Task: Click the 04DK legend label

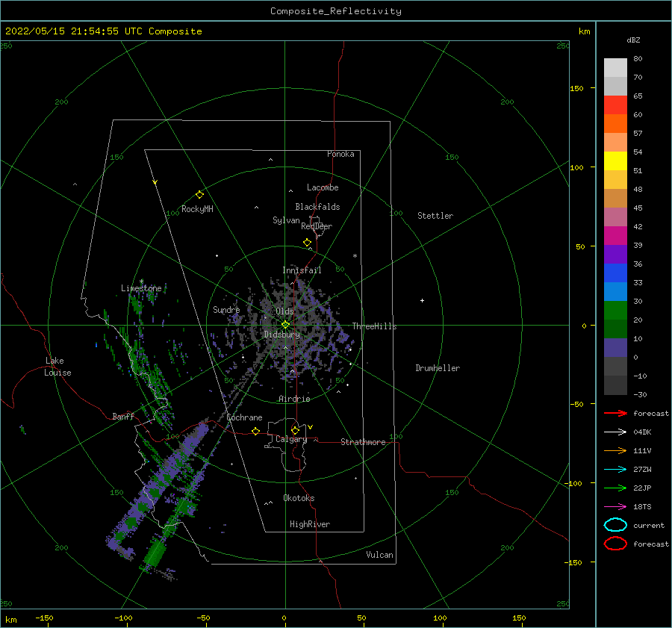Action: pyautogui.click(x=642, y=432)
